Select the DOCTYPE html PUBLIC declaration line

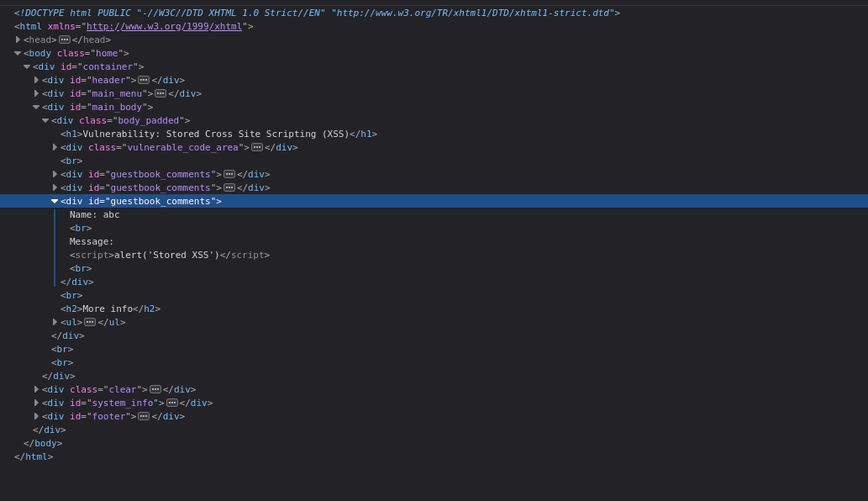point(317,13)
